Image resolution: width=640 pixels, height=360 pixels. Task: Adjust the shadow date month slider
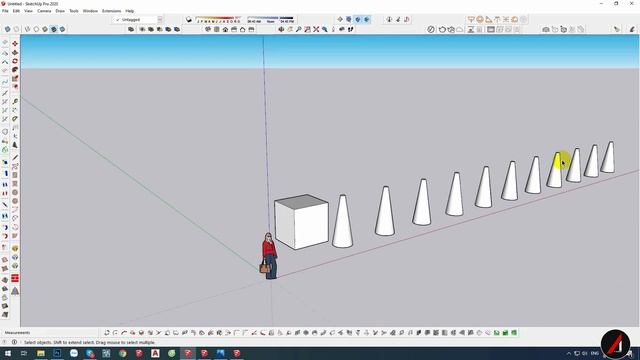click(218, 19)
